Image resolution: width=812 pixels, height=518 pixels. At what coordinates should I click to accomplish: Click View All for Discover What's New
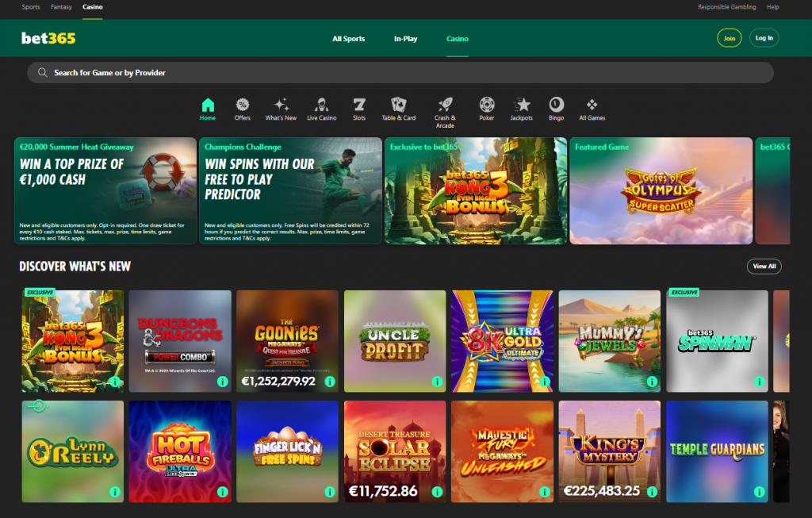764,267
